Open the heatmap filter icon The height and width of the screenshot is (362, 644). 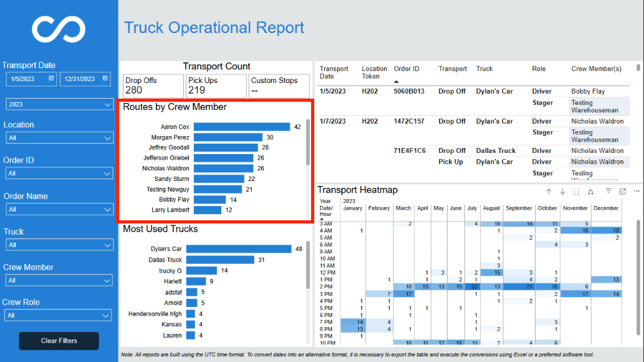(x=608, y=191)
